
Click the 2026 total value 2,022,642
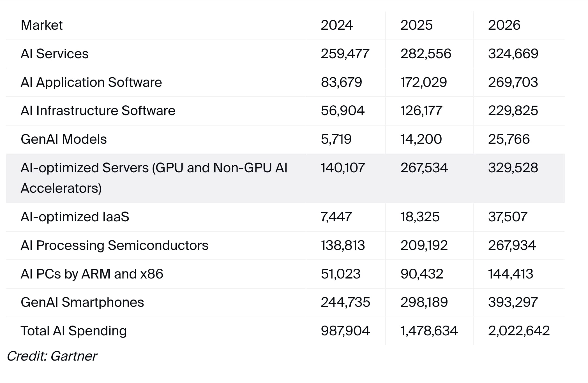tap(519, 331)
